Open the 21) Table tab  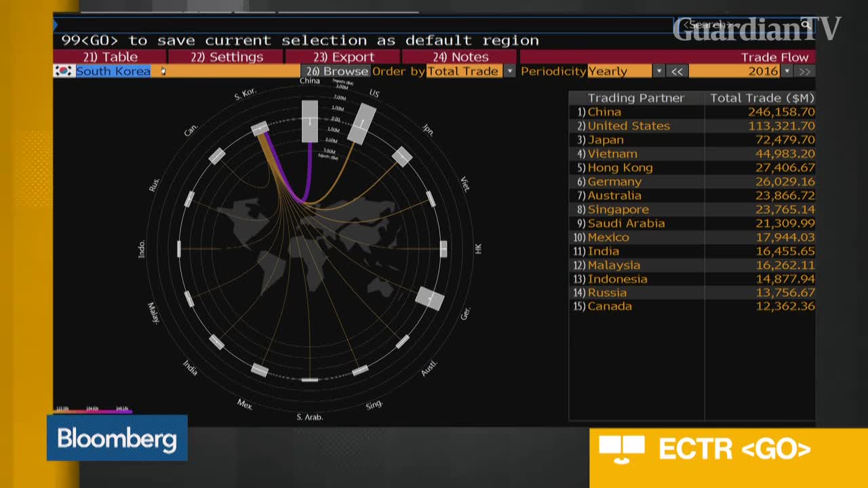coord(110,57)
